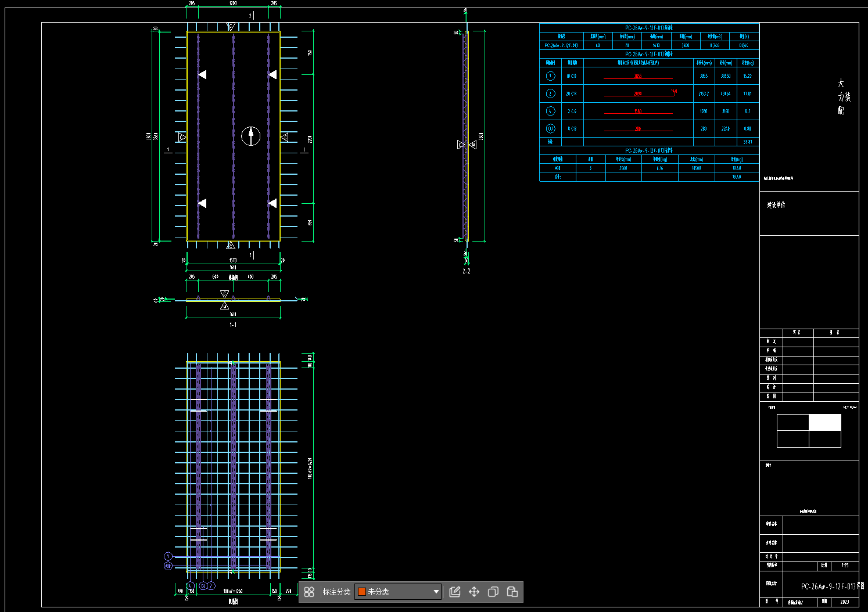Open the four-squares annotation category icon
Image resolution: width=868 pixels, height=612 pixels.
click(309, 592)
